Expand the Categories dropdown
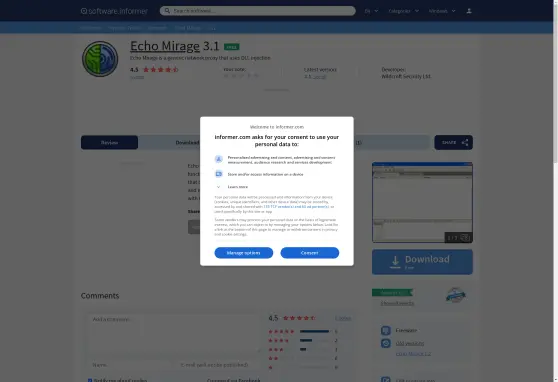The image size is (558, 382). 404,11
